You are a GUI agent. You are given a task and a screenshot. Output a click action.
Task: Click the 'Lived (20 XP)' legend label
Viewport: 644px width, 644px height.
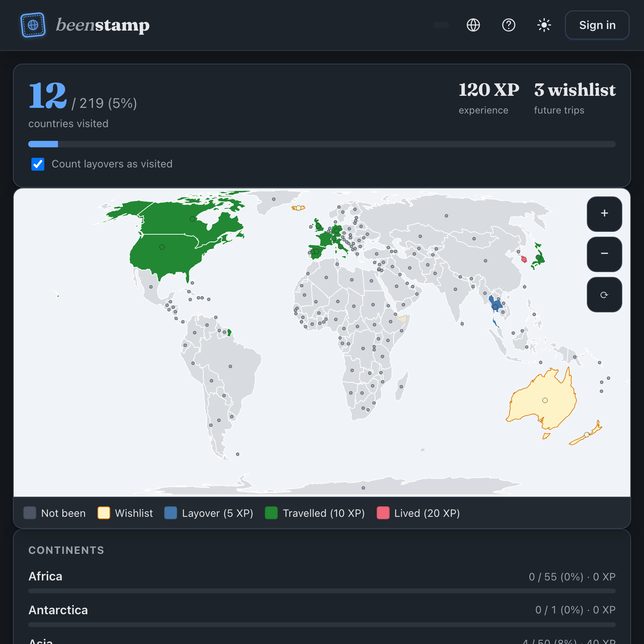(427, 513)
